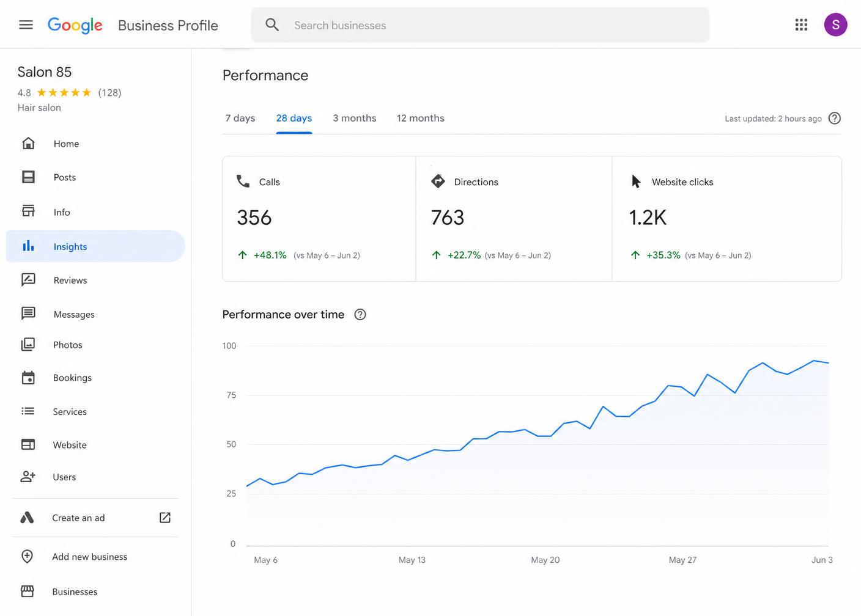Click the Add new business pin icon
This screenshot has height=616, width=861.
pyautogui.click(x=27, y=556)
